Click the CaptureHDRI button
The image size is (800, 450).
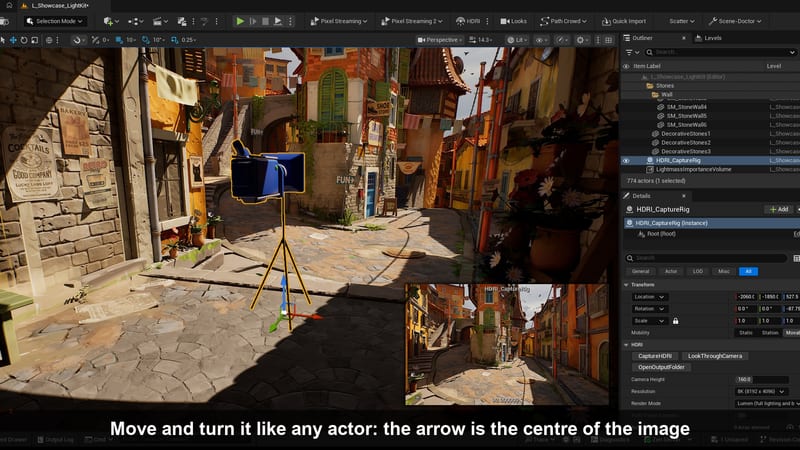[655, 356]
